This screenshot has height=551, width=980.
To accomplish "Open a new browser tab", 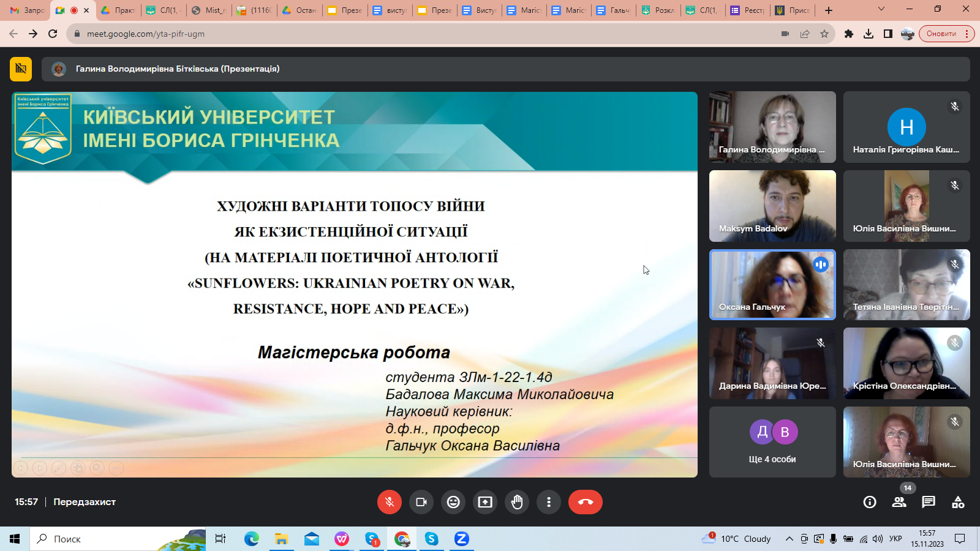I will click(829, 10).
